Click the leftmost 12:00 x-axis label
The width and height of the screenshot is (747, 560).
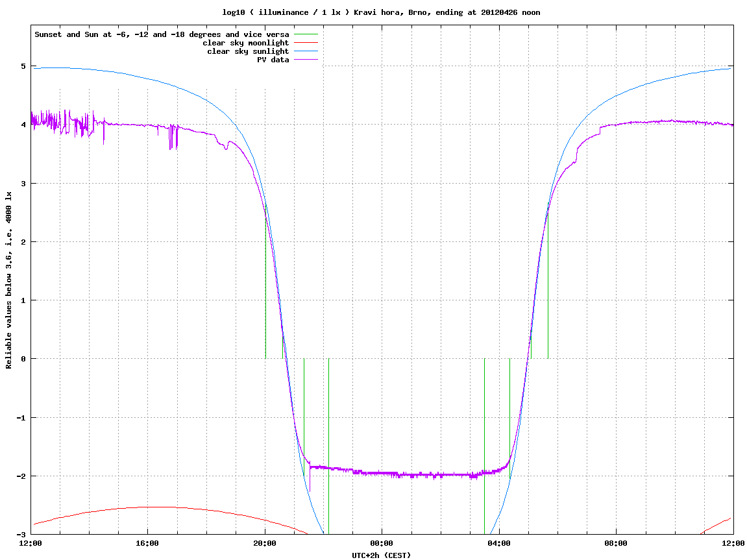click(x=31, y=543)
